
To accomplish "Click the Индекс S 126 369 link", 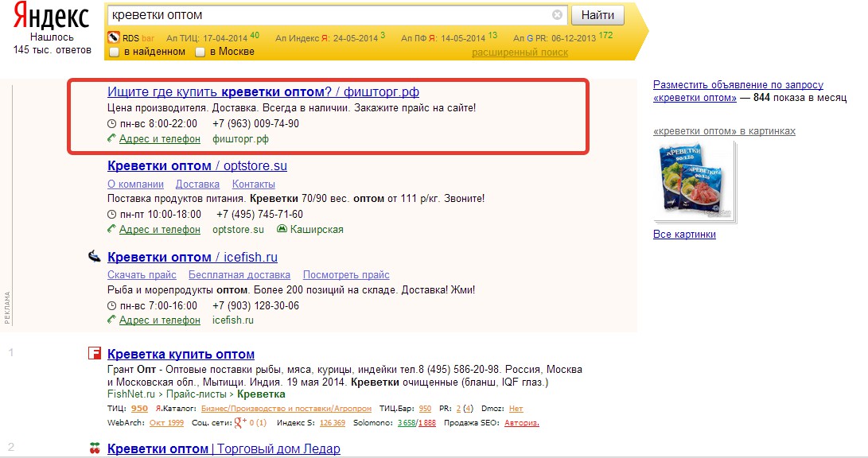I will pos(332,422).
